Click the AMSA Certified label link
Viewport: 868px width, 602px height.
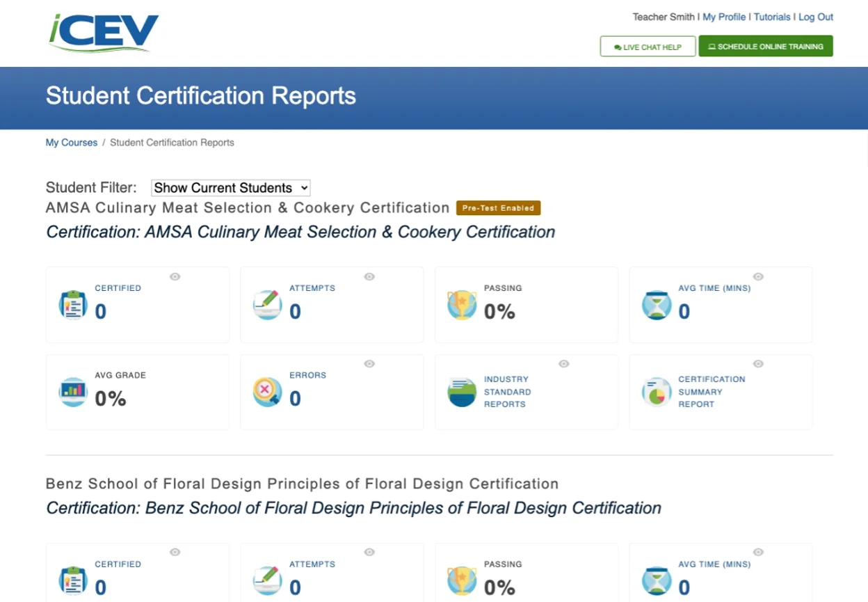coord(118,288)
